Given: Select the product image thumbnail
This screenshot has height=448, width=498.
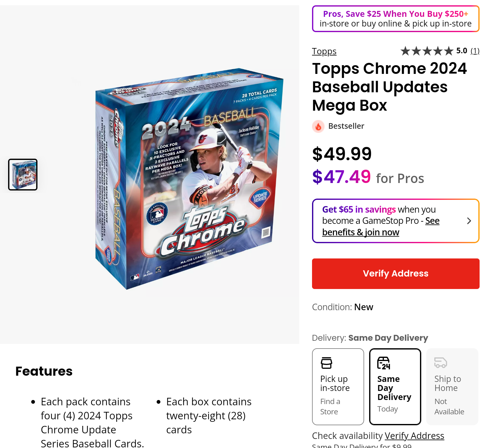Looking at the screenshot, I should pyautogui.click(x=23, y=175).
